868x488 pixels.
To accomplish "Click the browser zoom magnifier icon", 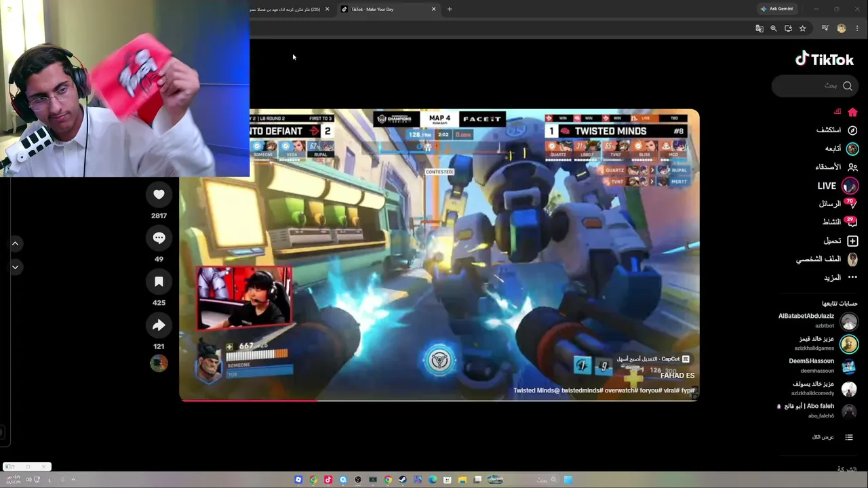I will [774, 28].
